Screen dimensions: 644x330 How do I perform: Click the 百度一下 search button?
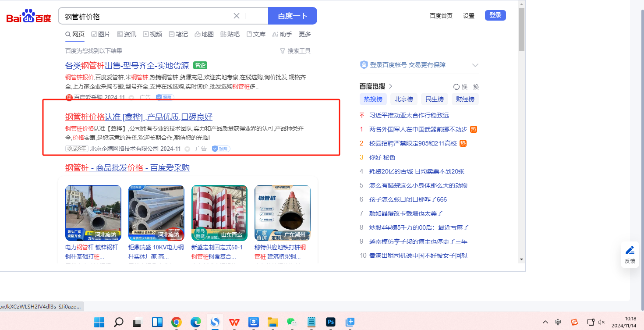[x=293, y=16]
